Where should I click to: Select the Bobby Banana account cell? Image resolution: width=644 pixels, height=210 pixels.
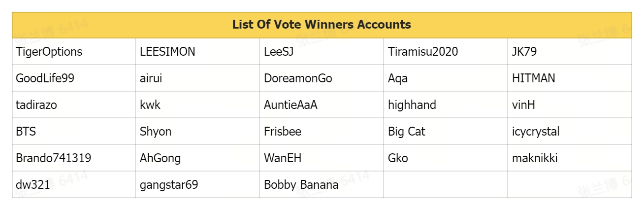coord(301,185)
